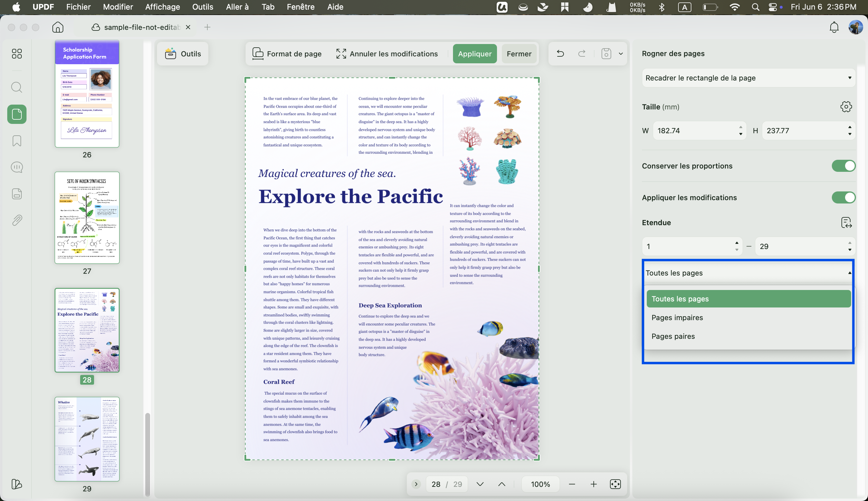Click the Appliquer button
The height and width of the screenshot is (501, 868).
click(x=475, y=54)
